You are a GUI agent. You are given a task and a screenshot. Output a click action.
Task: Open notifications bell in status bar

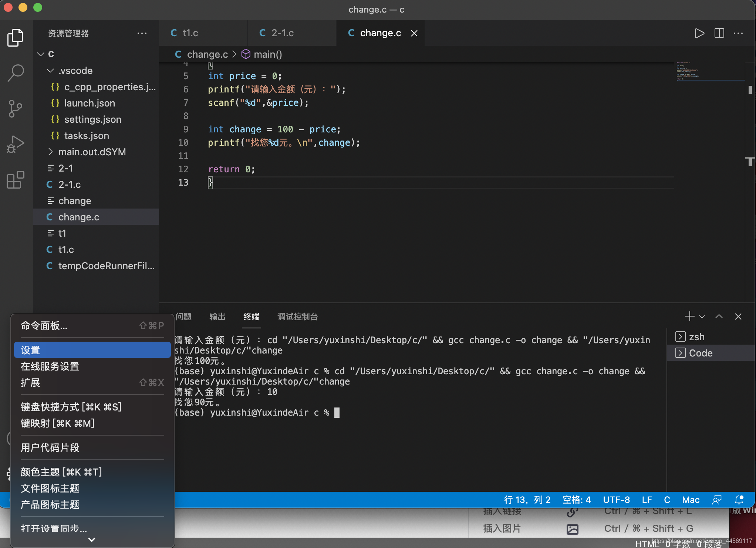(739, 500)
